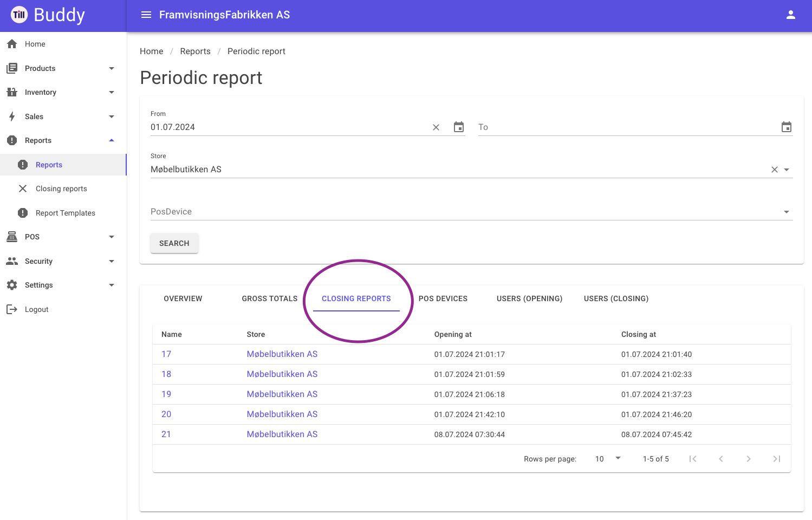This screenshot has width=812, height=520.
Task: Click the Search button
Action: (174, 243)
